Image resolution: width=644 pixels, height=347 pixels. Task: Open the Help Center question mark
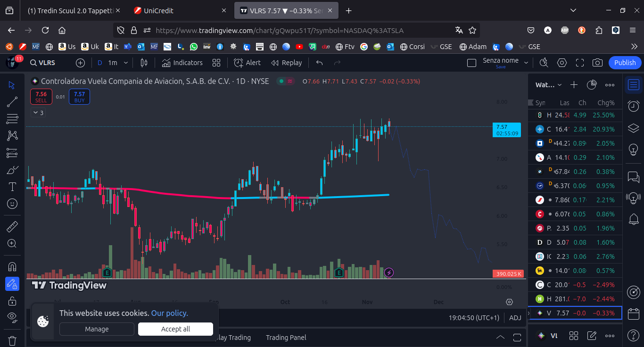[x=634, y=336]
